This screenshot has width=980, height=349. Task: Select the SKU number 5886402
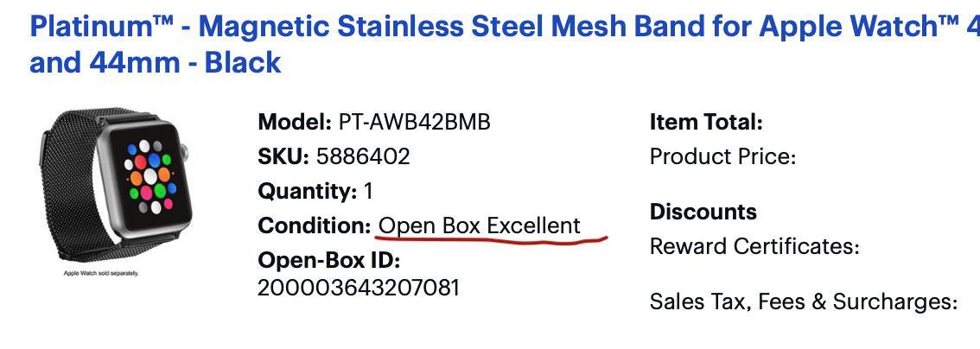[x=363, y=156]
